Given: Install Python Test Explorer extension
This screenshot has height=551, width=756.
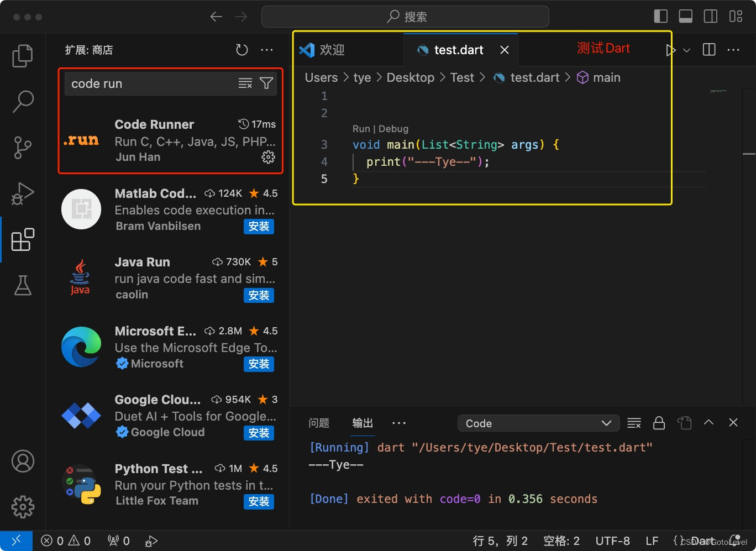Looking at the screenshot, I should (x=259, y=502).
